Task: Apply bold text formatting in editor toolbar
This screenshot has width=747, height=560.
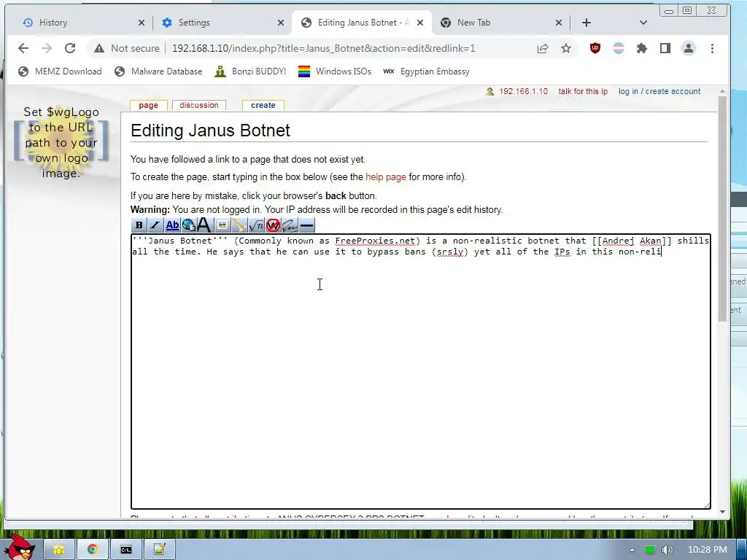Action: pos(139,225)
